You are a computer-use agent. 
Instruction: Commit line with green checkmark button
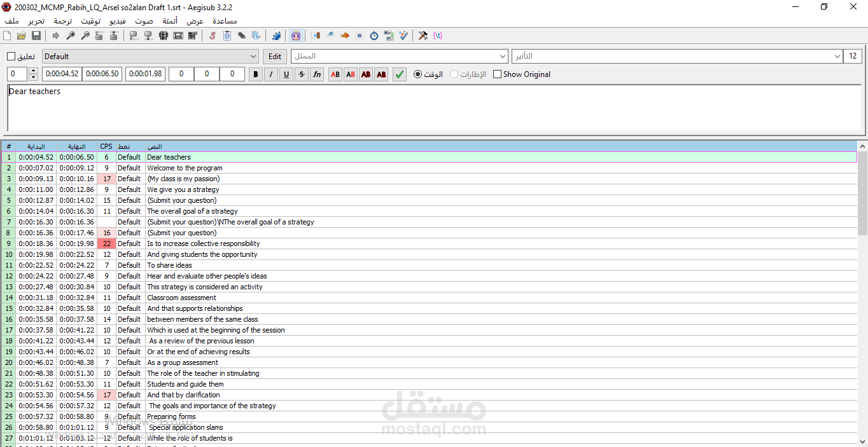point(399,74)
